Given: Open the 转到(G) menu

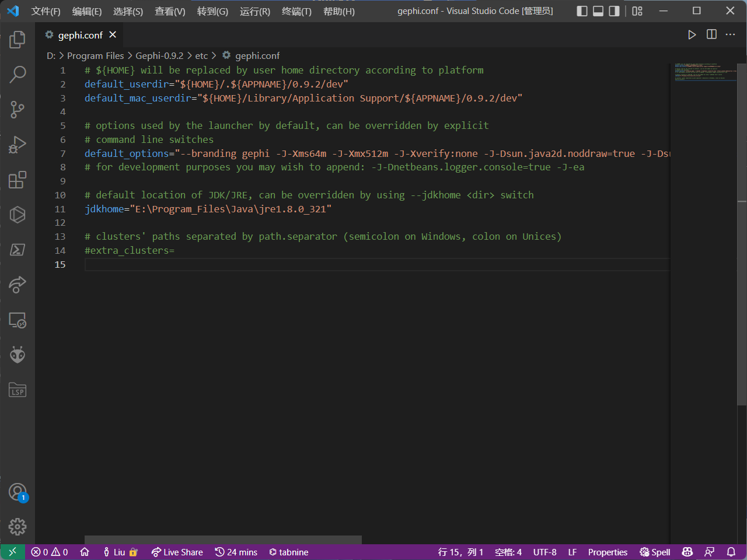Looking at the screenshot, I should 212,11.
